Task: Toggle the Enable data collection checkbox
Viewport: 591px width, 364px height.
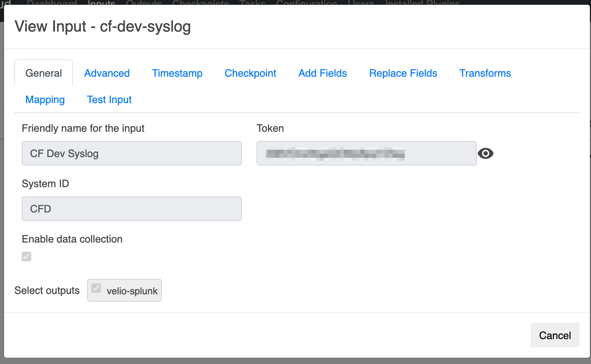Action: 26,256
